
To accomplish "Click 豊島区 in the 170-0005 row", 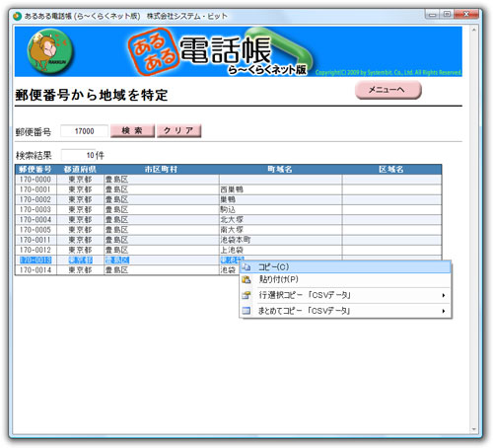I will [162, 230].
